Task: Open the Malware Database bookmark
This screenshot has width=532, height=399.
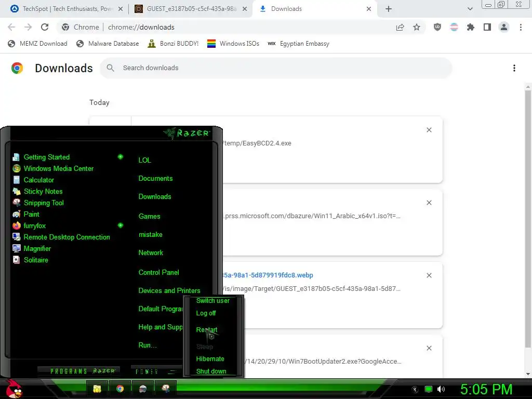Action: 108,44
